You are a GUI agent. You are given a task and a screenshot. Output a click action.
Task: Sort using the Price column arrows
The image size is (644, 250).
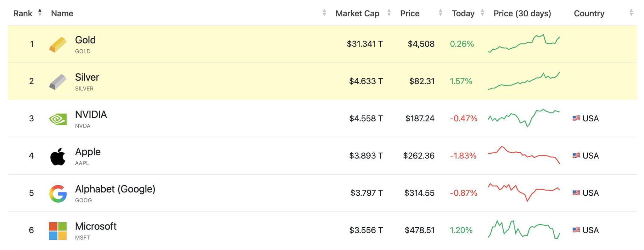pos(440,13)
